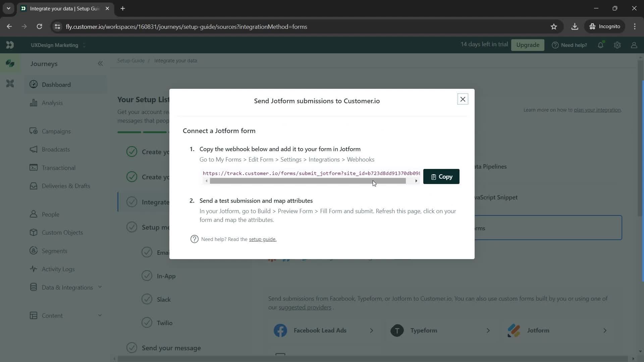Bookmark this page with the star

tap(554, 26)
